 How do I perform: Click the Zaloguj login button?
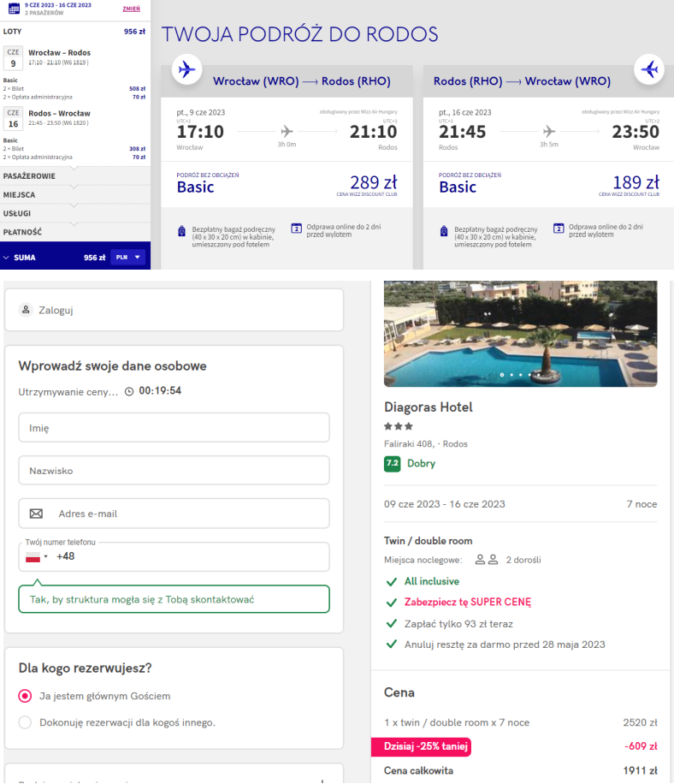pyautogui.click(x=174, y=310)
